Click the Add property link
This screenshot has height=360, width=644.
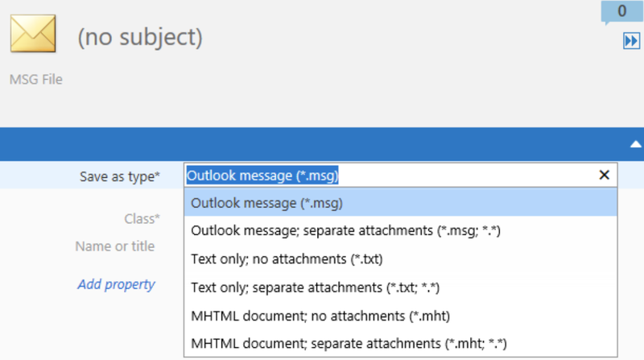116,284
